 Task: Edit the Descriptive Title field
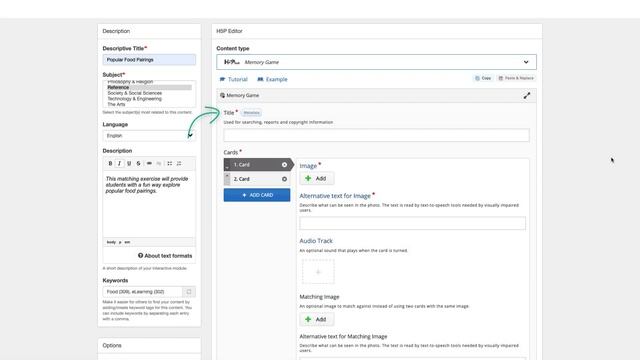(x=149, y=60)
